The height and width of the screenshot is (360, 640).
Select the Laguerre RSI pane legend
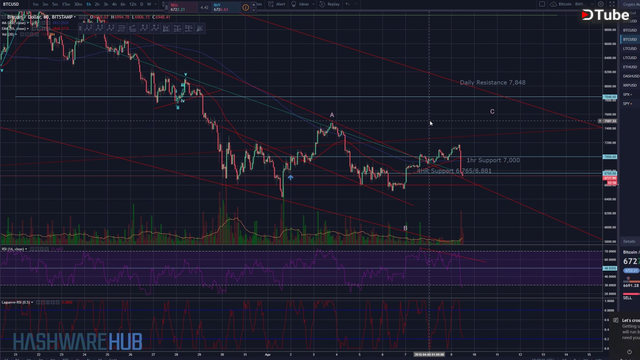[x=17, y=302]
